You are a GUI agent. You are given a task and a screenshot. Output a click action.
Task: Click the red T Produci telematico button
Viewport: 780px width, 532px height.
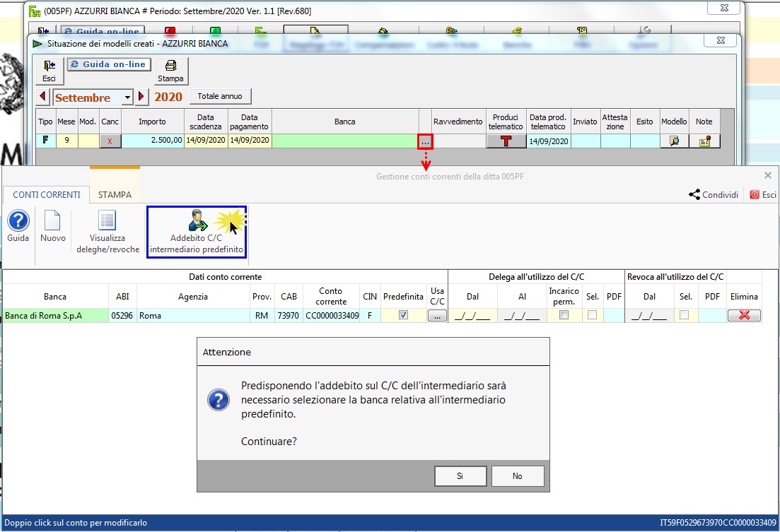[506, 141]
